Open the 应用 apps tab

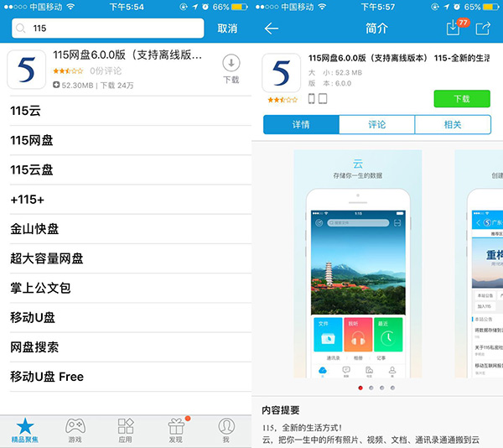[x=126, y=430]
